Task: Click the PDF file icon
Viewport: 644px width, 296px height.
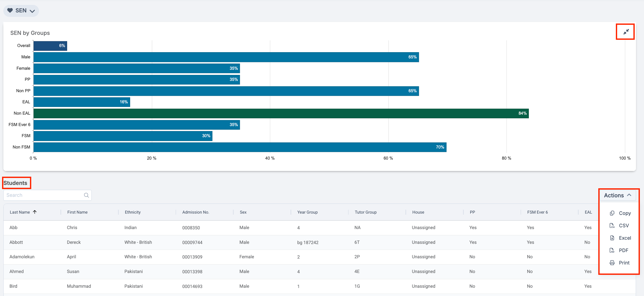Action: pos(612,250)
